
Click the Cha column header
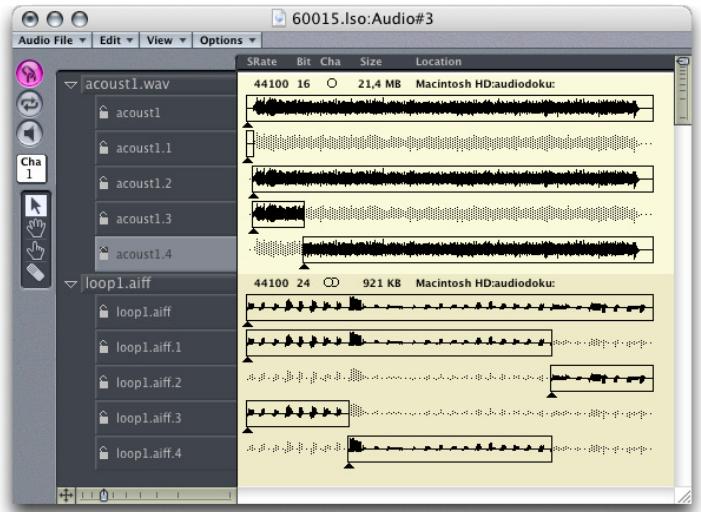[330, 62]
